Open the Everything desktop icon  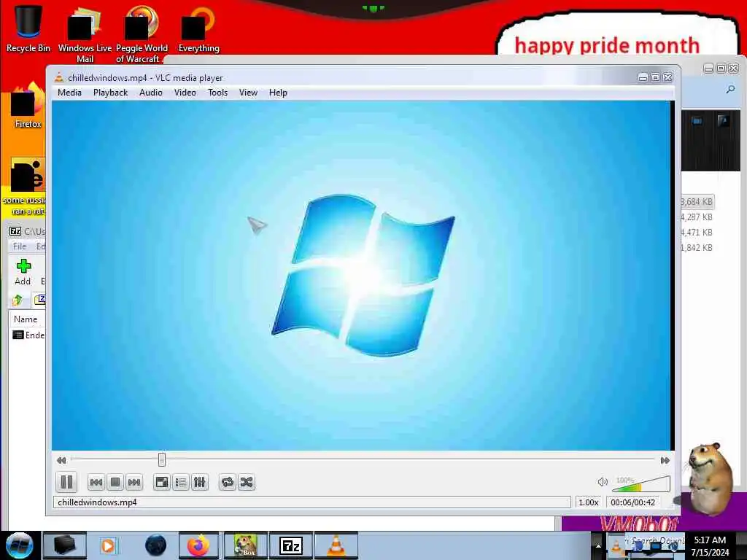[x=198, y=28]
